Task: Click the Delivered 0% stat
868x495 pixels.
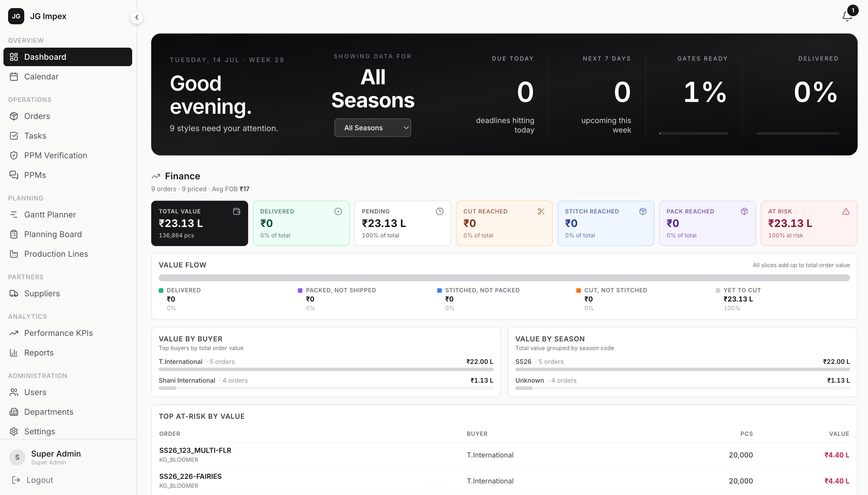Action: point(815,92)
